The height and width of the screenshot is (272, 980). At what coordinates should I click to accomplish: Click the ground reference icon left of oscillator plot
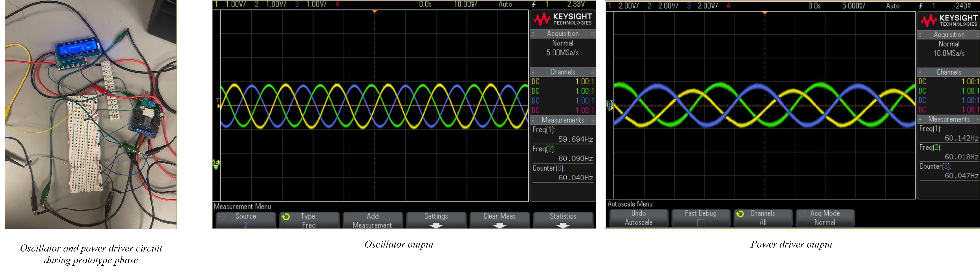(x=216, y=164)
